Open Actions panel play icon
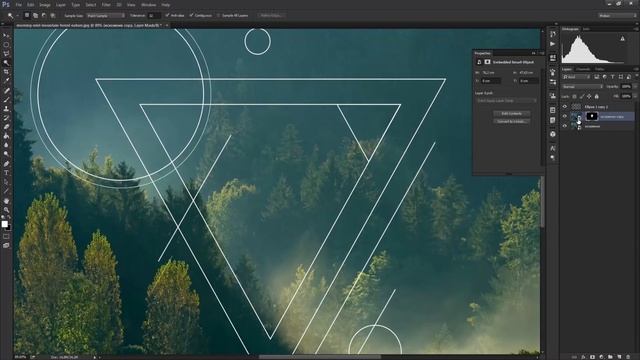This screenshot has height=360, width=640. [x=553, y=44]
